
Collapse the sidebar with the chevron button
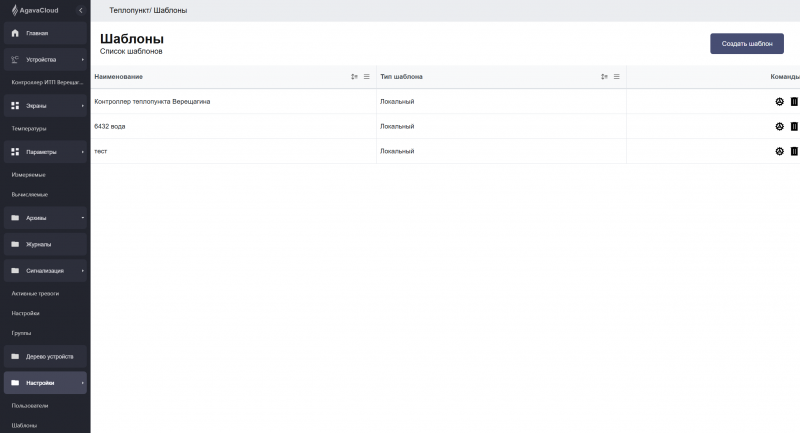[80, 10]
